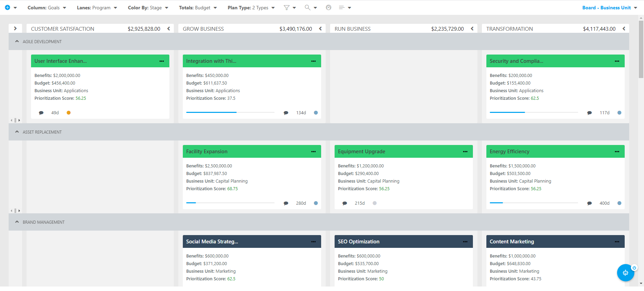Open comments on Facility Expansion card
Image resolution: width=644 pixels, height=291 pixels.
286,203
